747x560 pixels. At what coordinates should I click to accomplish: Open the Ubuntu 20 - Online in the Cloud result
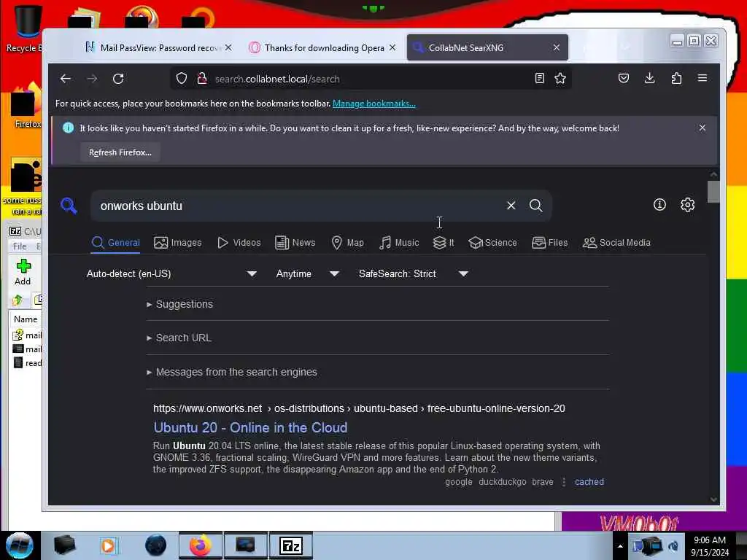pos(250,427)
